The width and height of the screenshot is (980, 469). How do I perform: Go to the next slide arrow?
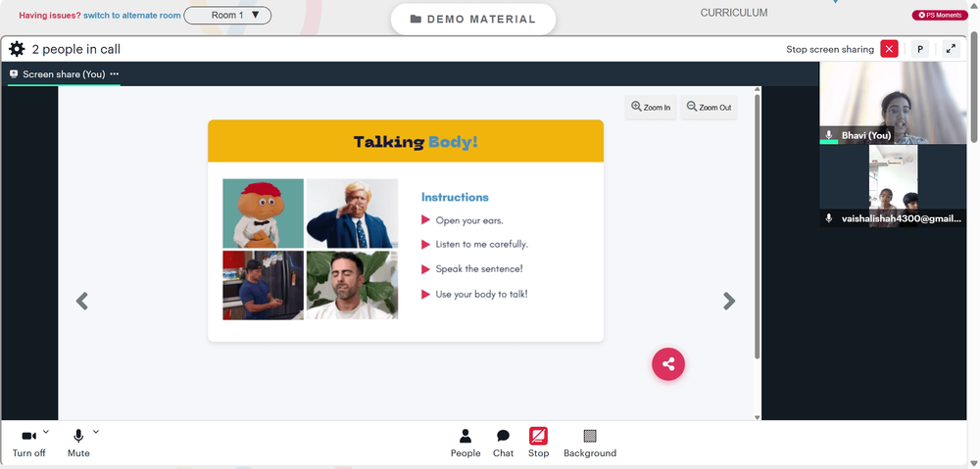point(729,302)
